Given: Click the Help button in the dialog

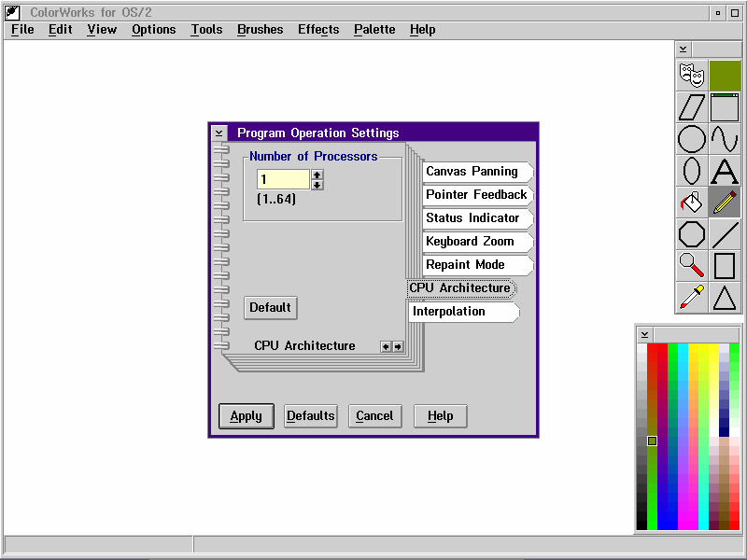Looking at the screenshot, I should click(440, 416).
